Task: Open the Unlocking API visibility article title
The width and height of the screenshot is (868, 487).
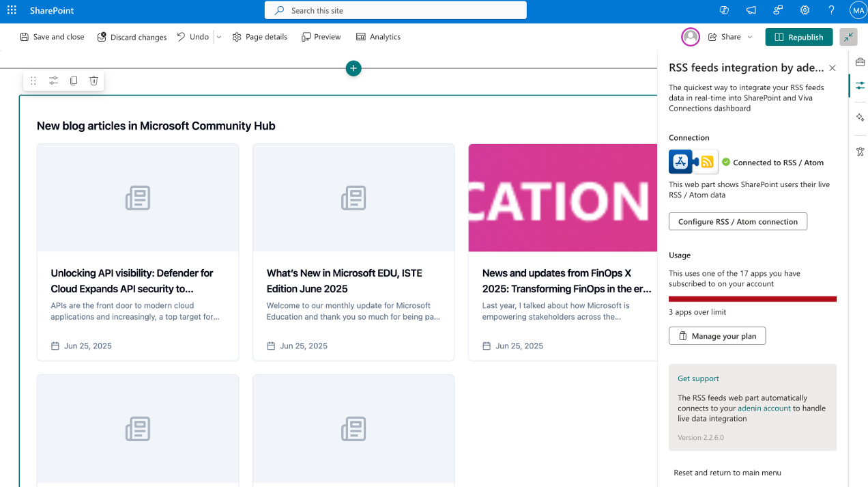Action: coord(132,281)
